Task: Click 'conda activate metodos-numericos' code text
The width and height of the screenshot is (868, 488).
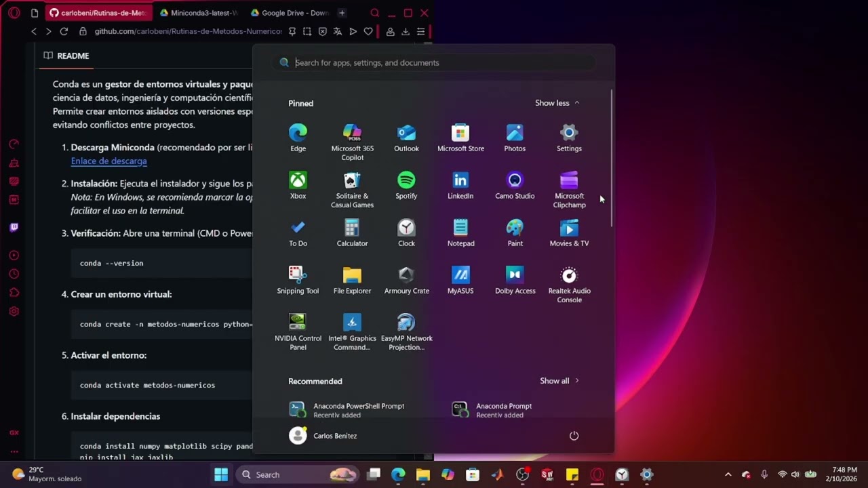Action: 147,385
